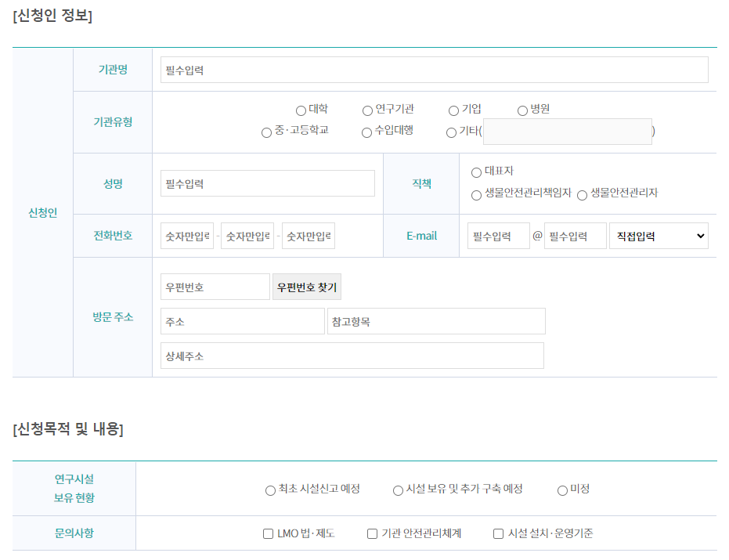Select the 수입대행 radio option

pos(366,133)
